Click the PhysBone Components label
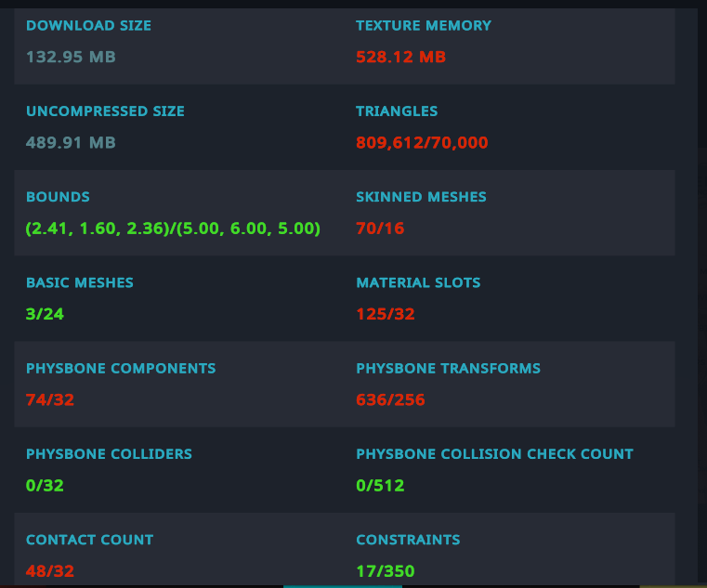Screen dimensions: 707x588 point(121,369)
